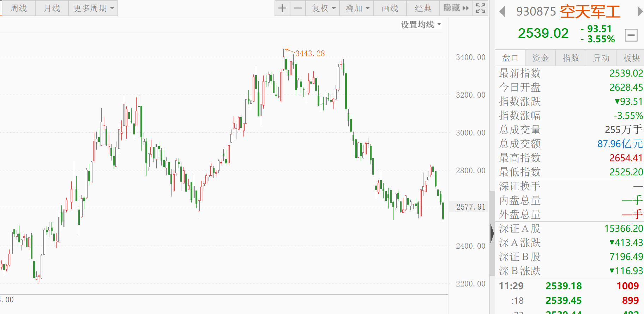Click the 11:29 tick trade row
The image size is (644, 314).
tap(570, 286)
